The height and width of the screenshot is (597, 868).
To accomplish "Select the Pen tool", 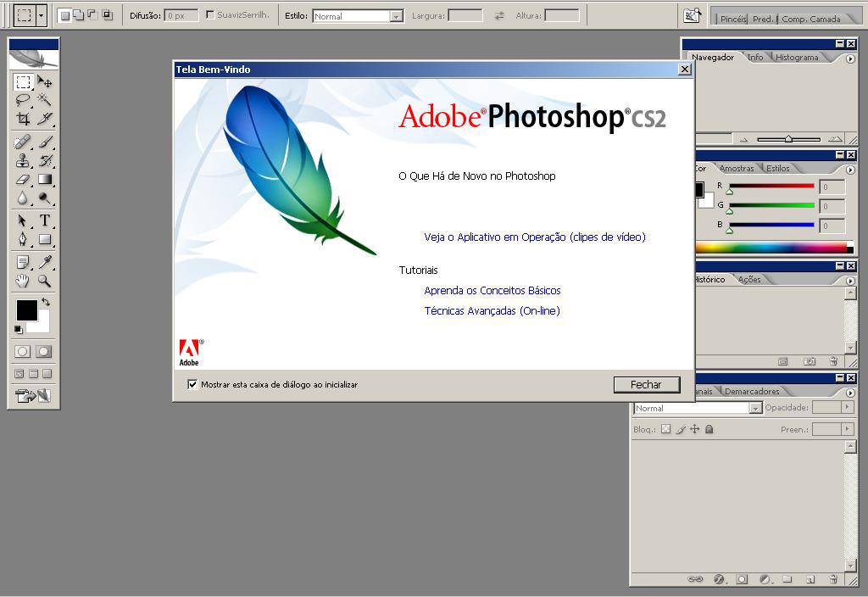I will click(23, 239).
